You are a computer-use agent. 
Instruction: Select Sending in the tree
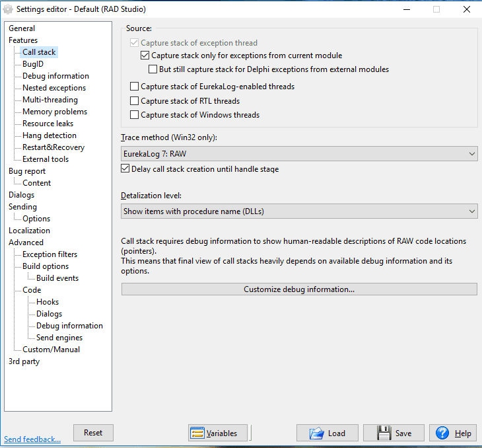[x=22, y=207]
